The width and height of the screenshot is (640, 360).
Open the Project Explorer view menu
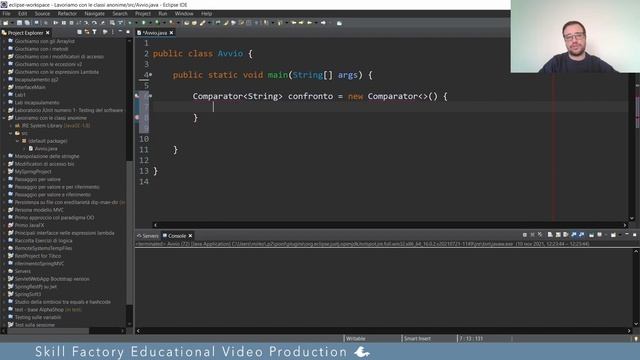[113, 32]
